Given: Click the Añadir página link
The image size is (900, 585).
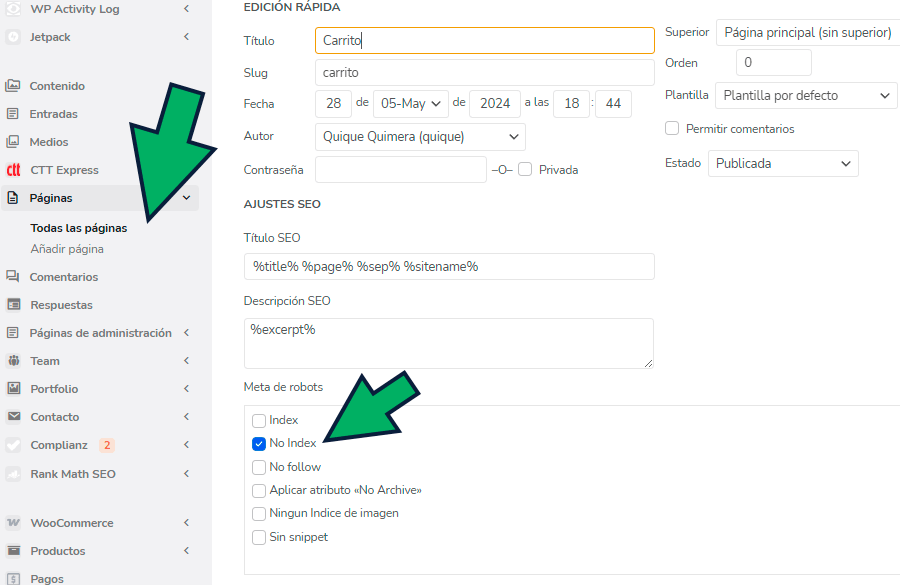Looking at the screenshot, I should pyautogui.click(x=67, y=249).
